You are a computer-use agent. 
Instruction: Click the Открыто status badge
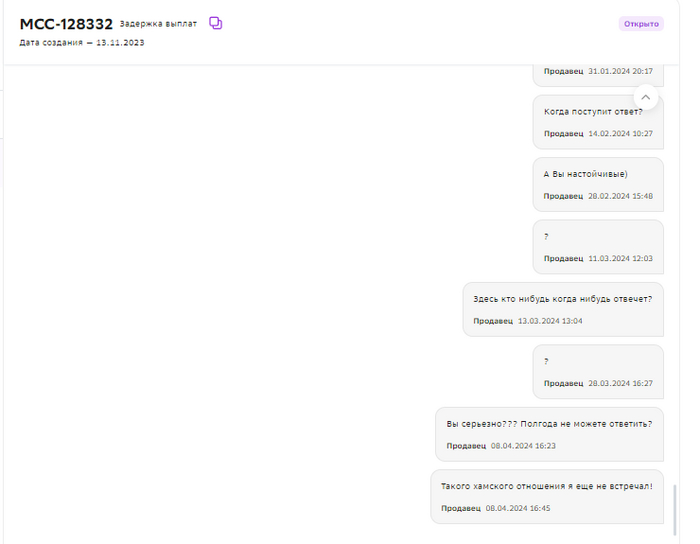(641, 24)
